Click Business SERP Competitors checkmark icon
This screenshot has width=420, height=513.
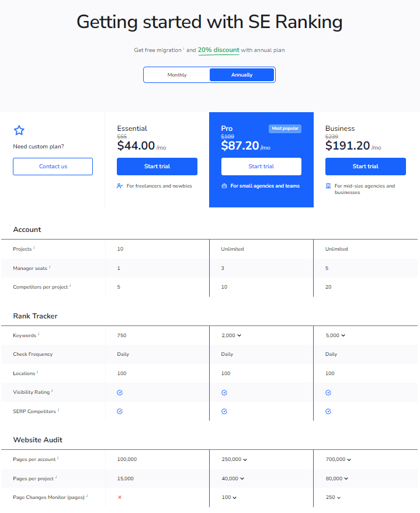[328, 411]
